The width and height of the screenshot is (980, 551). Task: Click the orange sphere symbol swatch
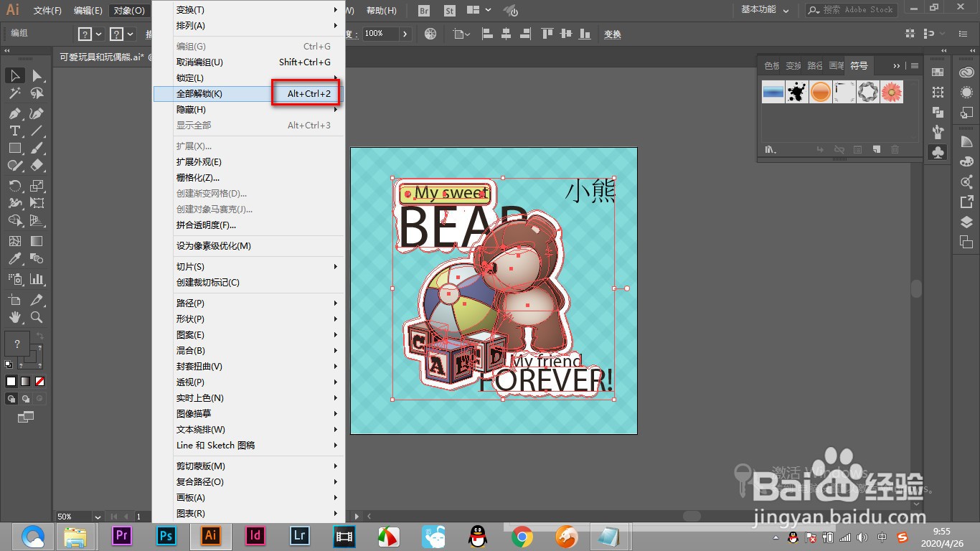[x=821, y=92]
